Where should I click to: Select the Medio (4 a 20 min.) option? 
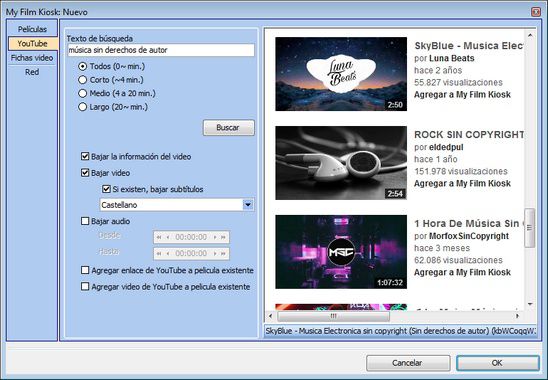pyautogui.click(x=82, y=93)
